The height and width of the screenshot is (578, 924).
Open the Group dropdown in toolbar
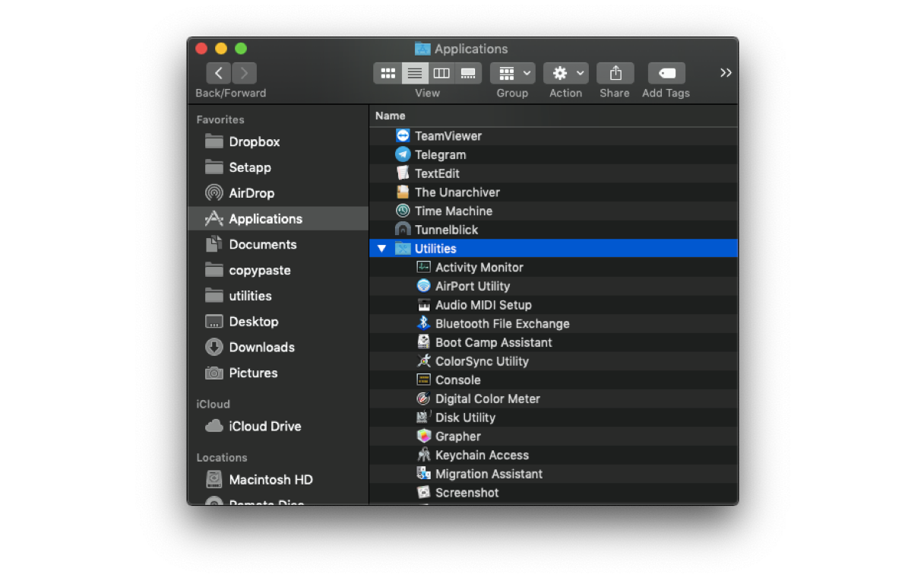(512, 73)
